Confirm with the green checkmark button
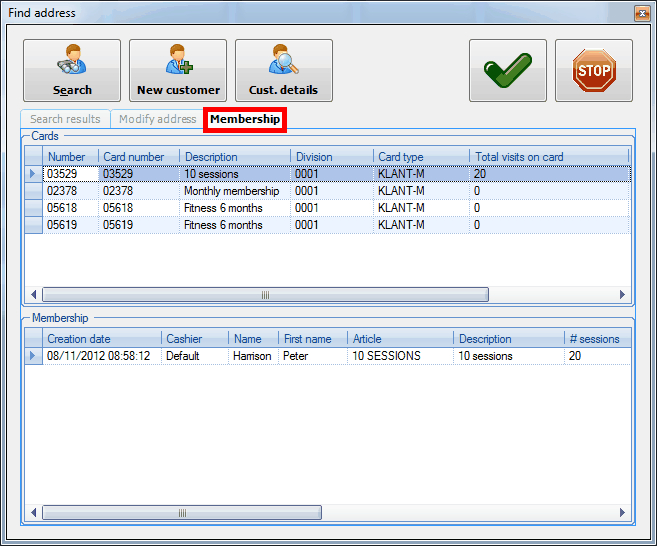The image size is (657, 546). (508, 70)
